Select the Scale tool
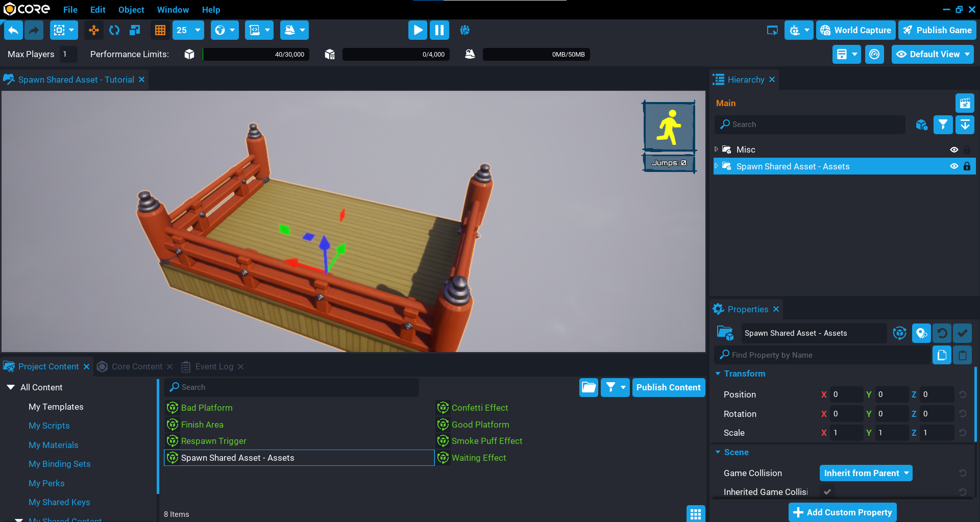Image resolution: width=980 pixels, height=522 pixels. [135, 31]
